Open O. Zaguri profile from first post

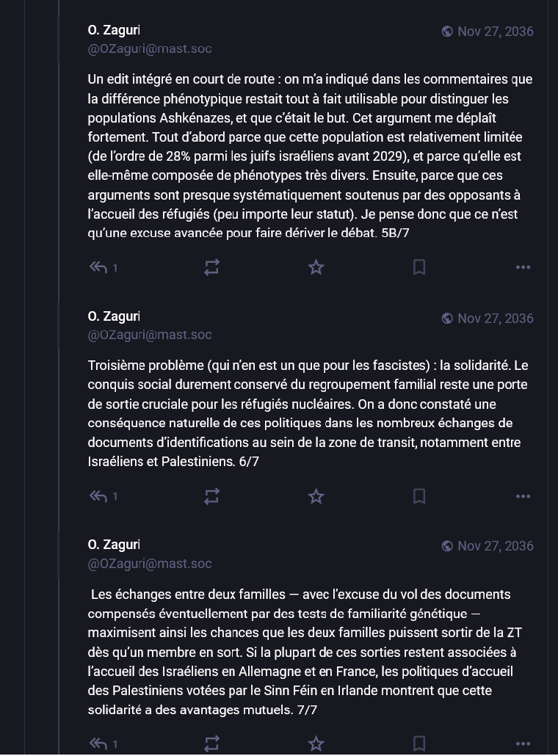click(x=114, y=30)
